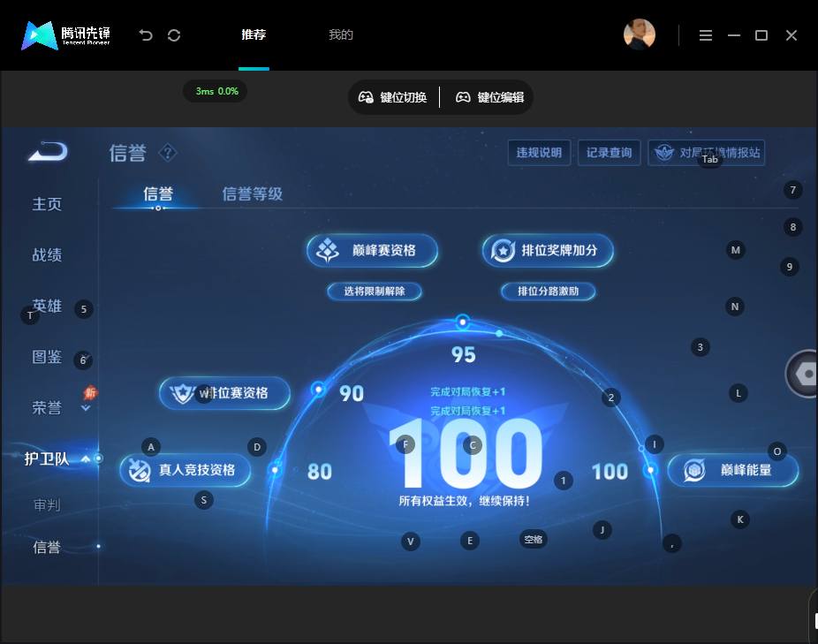Click the question mark help icon beside 信誉
The height and width of the screenshot is (644, 818).
[168, 153]
